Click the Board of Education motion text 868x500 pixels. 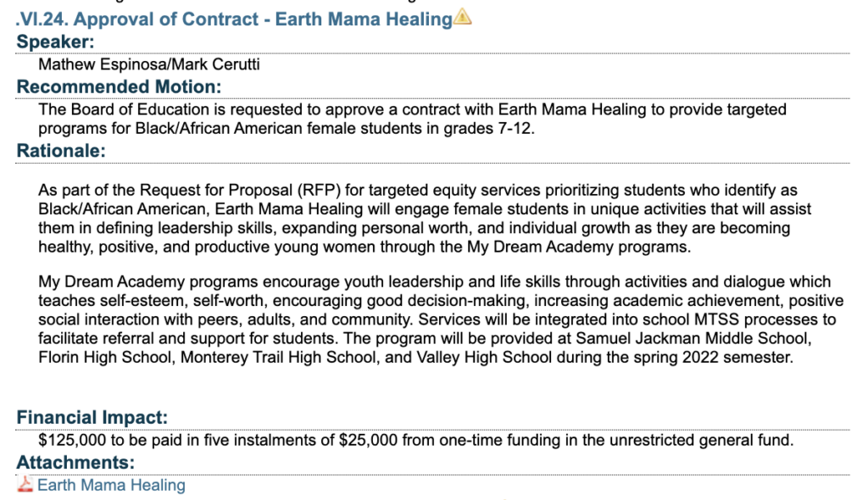(412, 119)
